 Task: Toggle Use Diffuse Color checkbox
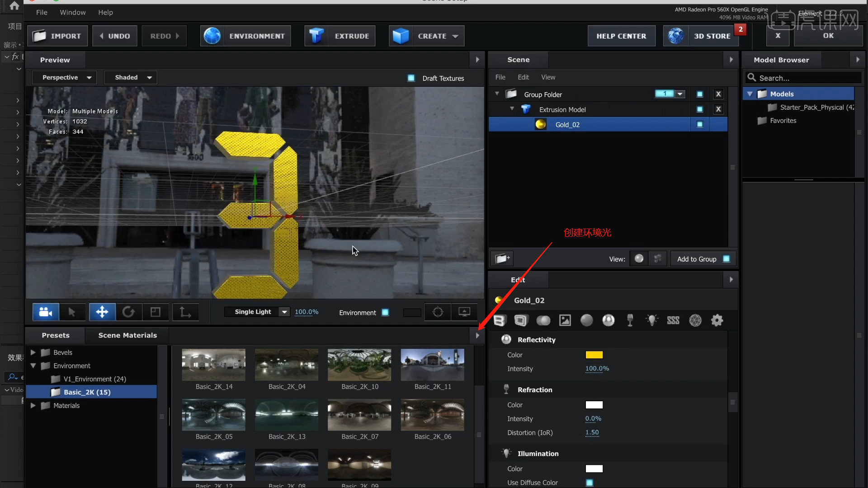click(590, 483)
